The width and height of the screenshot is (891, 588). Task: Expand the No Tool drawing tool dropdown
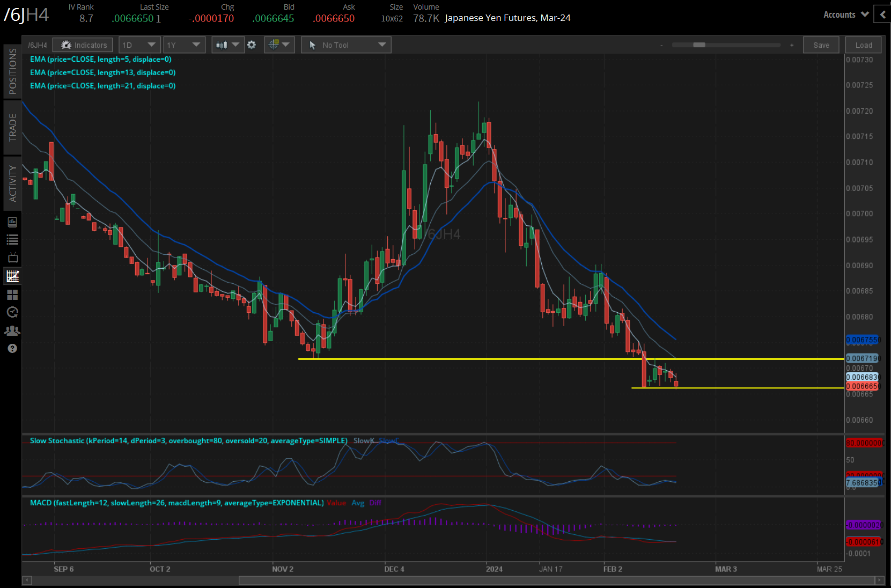345,45
